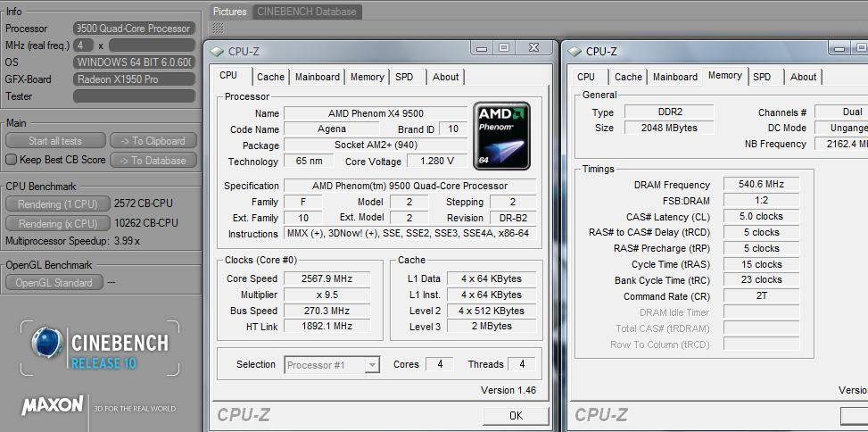Screen dimensions: 868x432
Task: Click the AMD Phenom logo in CPU-Z
Action: [x=501, y=136]
